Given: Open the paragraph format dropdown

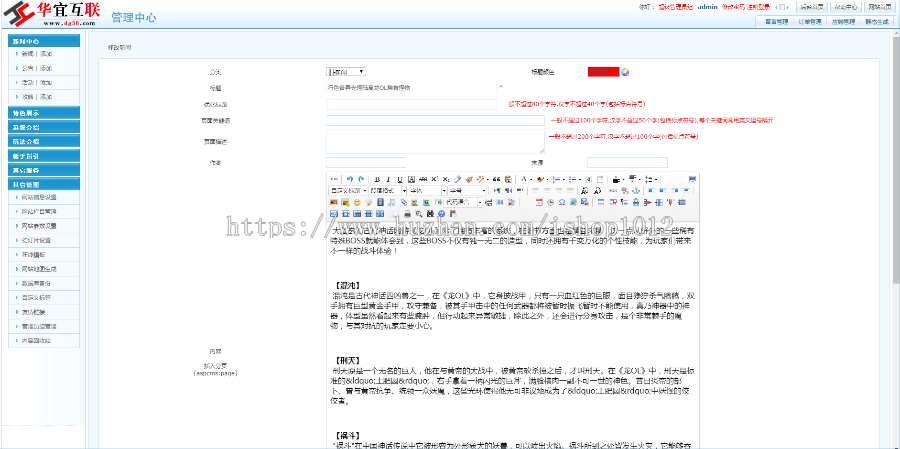Looking at the screenshot, I should tap(388, 190).
